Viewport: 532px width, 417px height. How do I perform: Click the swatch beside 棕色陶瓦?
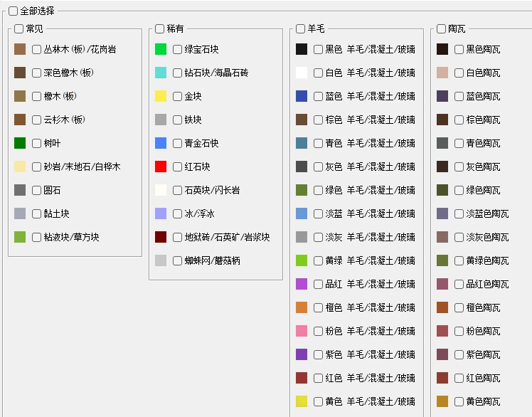click(442, 120)
